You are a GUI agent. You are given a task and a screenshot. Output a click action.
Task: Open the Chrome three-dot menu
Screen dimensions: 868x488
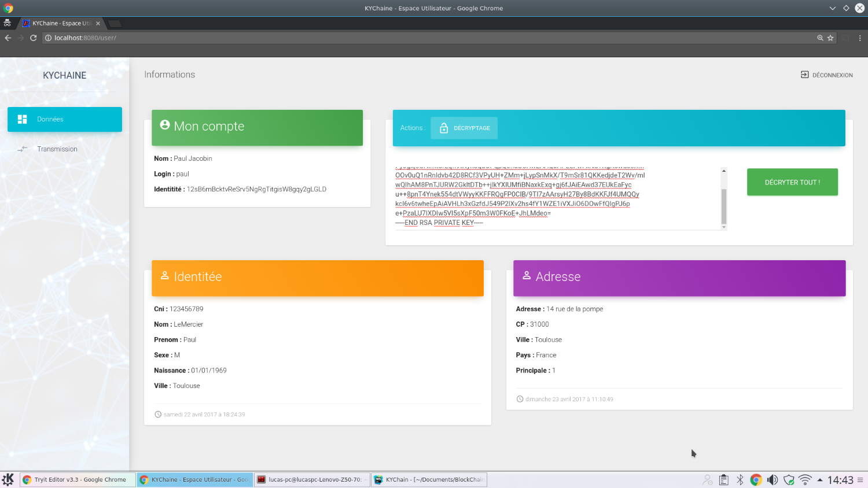click(860, 38)
